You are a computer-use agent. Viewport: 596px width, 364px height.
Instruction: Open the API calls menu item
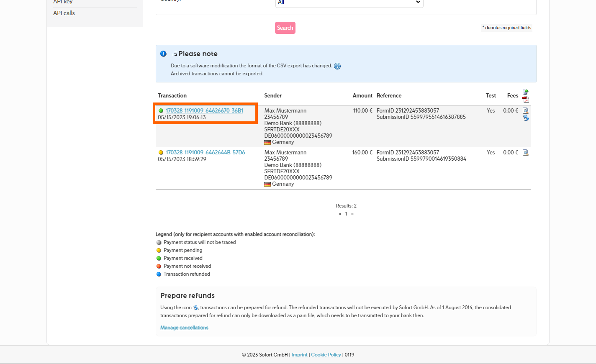pos(64,13)
